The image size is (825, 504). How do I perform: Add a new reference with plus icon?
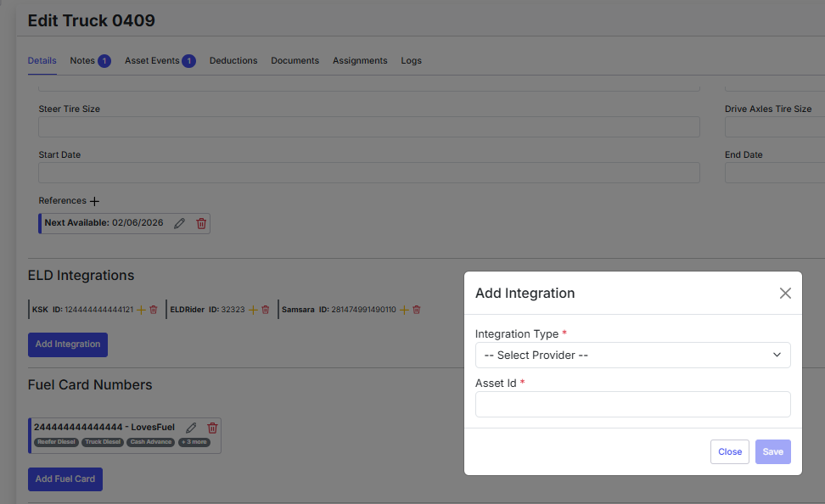click(x=95, y=201)
